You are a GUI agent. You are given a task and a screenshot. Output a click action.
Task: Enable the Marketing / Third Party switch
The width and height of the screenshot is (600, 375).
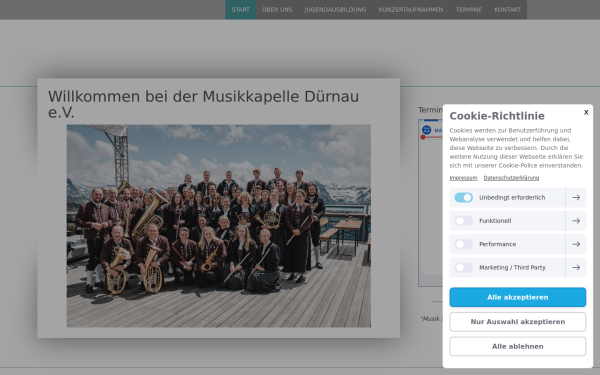coord(463,267)
